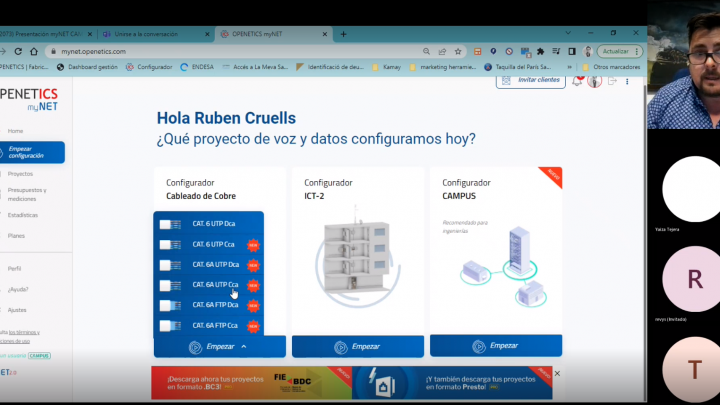720x405 pixels.
Task: Open new browser tab with plus
Action: pyautogui.click(x=344, y=33)
